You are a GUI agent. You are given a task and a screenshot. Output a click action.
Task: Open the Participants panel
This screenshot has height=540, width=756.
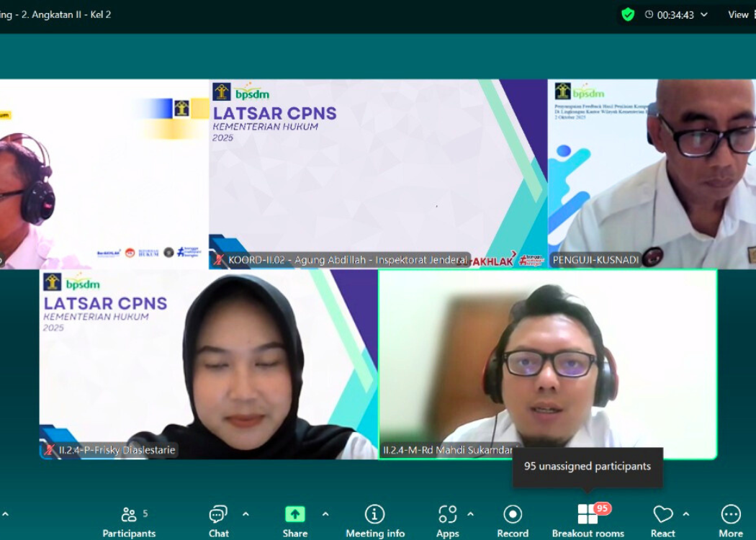click(x=129, y=521)
